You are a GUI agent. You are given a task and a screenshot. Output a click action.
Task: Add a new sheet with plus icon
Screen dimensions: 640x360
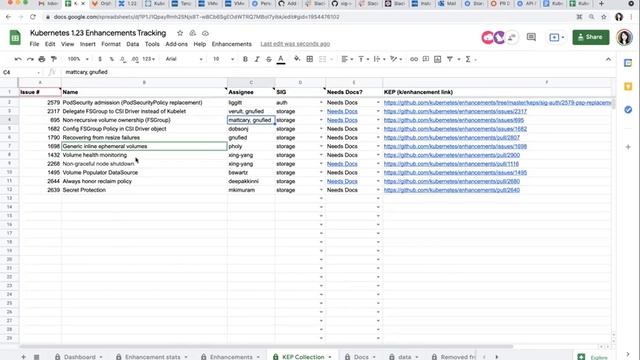[24, 357]
